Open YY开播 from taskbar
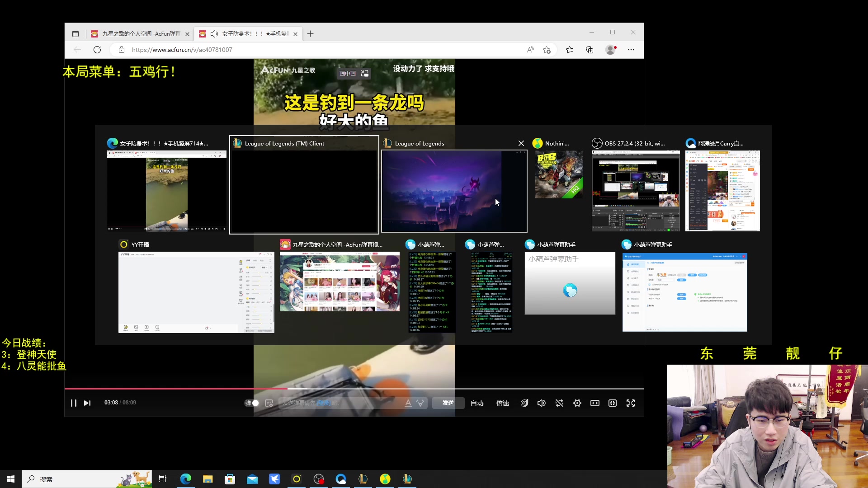Image resolution: width=868 pixels, height=488 pixels. tap(297, 479)
